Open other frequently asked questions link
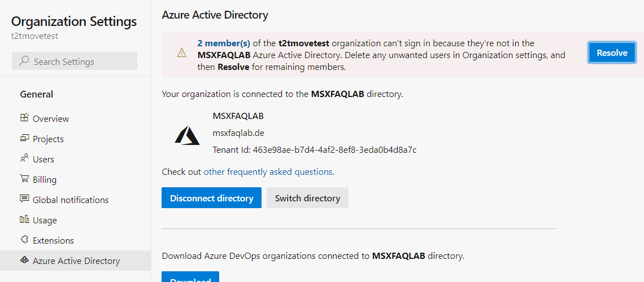 pos(268,172)
